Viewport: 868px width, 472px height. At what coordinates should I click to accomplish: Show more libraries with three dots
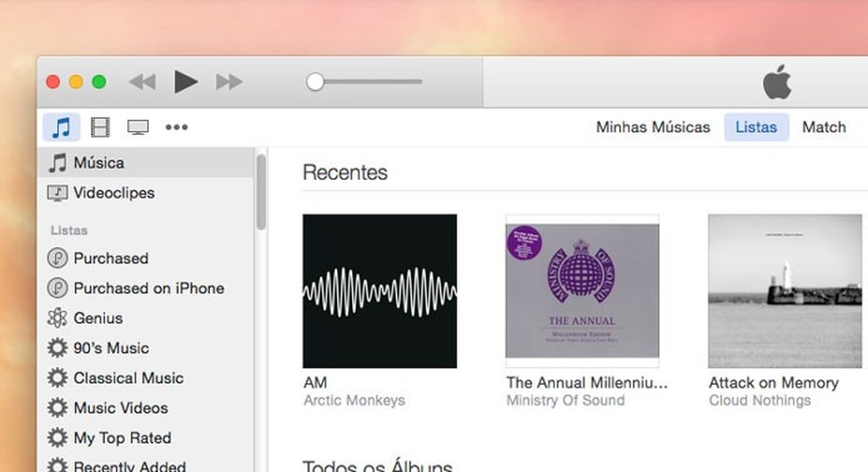click(176, 127)
